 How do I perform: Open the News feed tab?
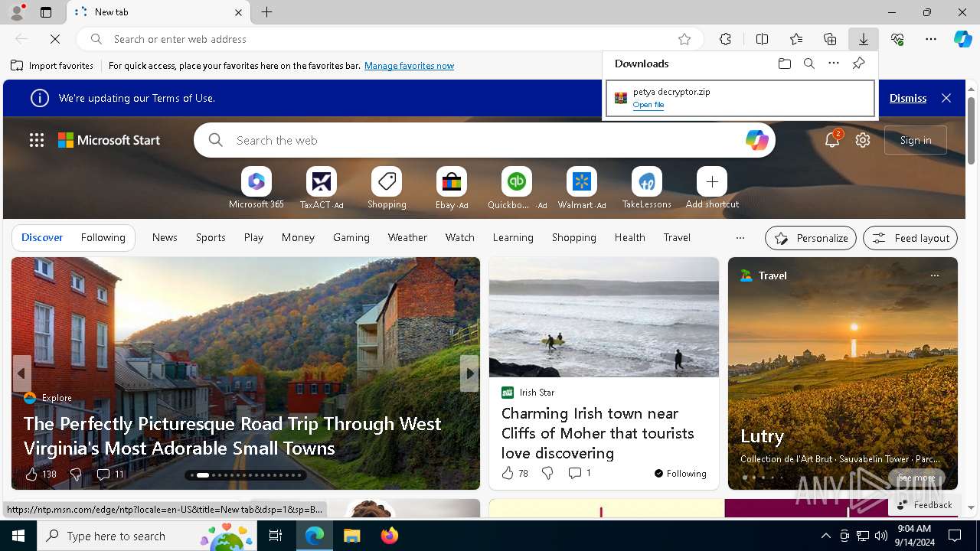[165, 237]
